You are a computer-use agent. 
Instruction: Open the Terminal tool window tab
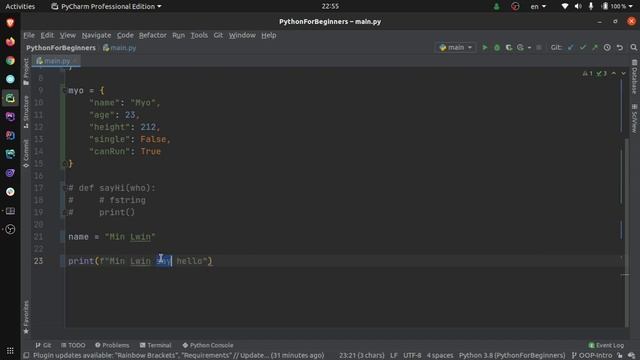pos(156,345)
